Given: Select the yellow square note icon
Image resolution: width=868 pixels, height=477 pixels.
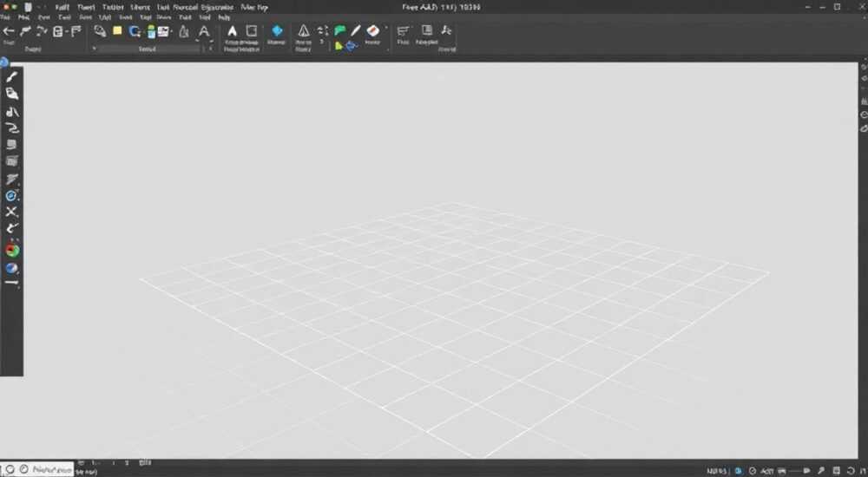Looking at the screenshot, I should pos(117,31).
